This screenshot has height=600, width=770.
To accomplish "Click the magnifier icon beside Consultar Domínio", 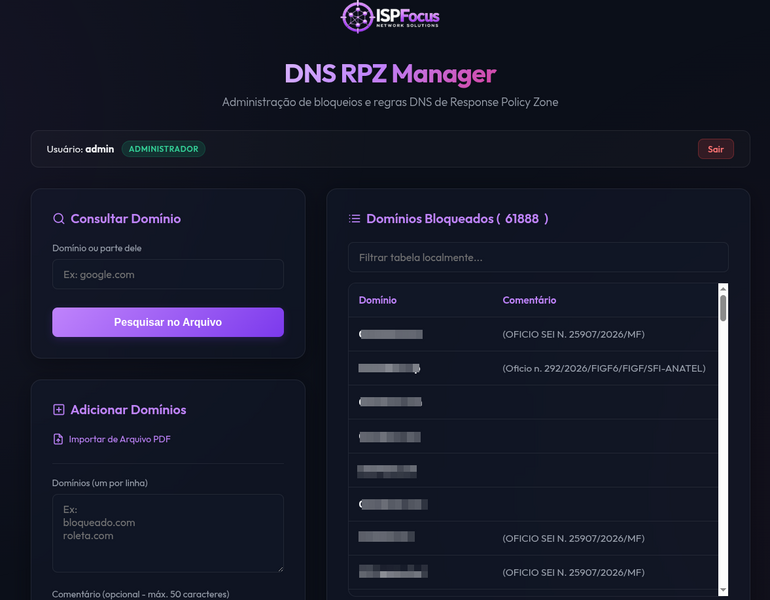I will (58, 219).
